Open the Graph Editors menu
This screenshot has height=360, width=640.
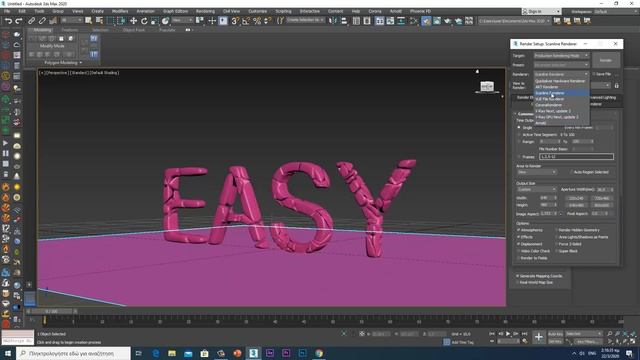[176, 11]
